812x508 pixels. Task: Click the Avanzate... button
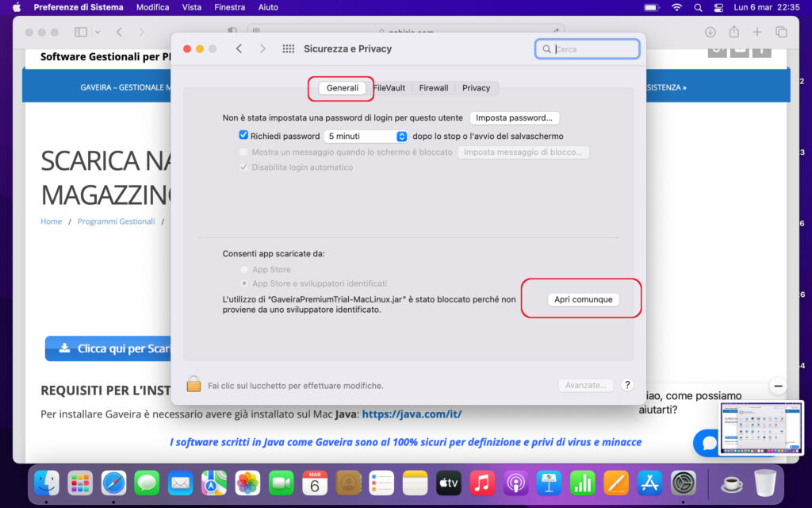tap(586, 385)
